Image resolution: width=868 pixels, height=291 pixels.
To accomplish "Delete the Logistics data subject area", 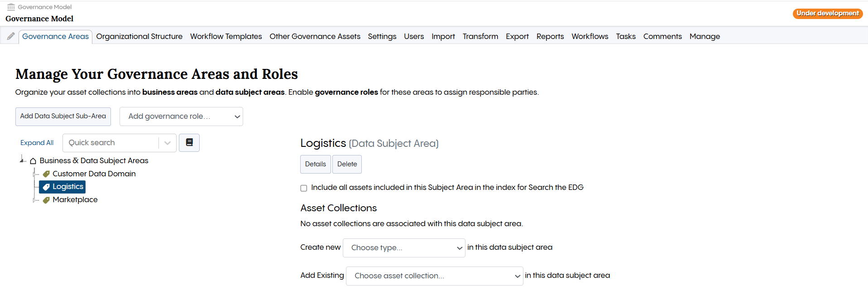I will click(x=347, y=164).
